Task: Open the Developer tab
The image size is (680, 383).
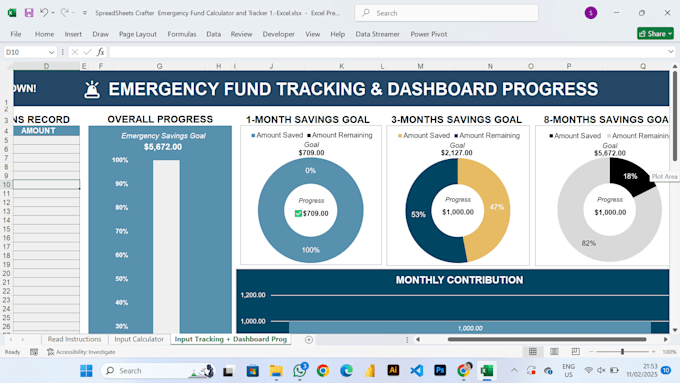Action: (278, 34)
